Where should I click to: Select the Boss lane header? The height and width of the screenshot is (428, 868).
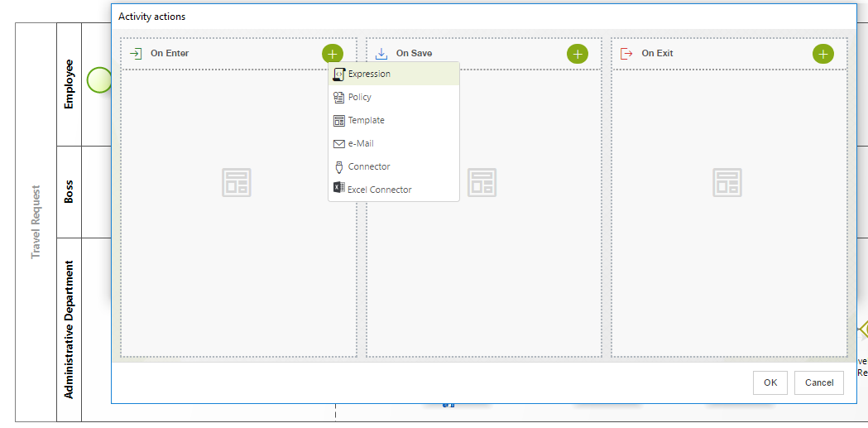point(69,192)
